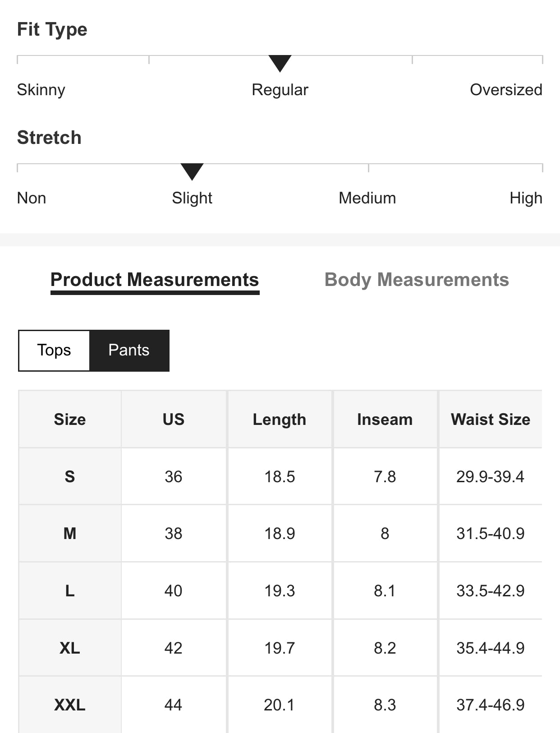Select the L size row header

(70, 590)
